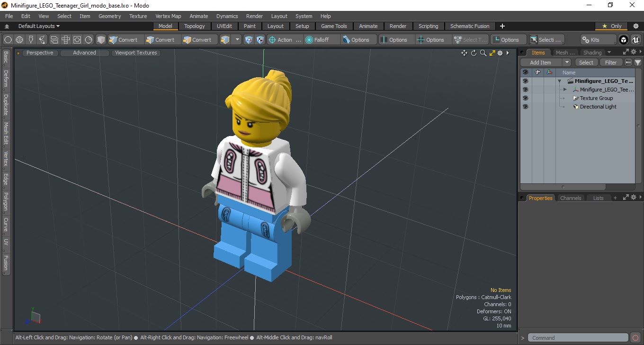The image size is (644, 345).
Task: Toggle the Only star button
Action: pos(611,26)
